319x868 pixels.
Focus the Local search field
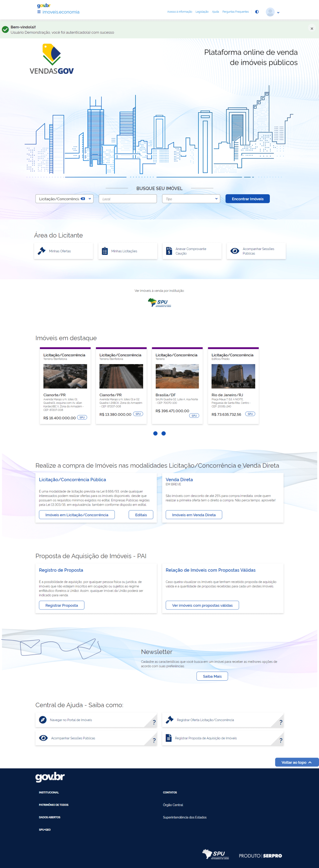click(x=128, y=199)
